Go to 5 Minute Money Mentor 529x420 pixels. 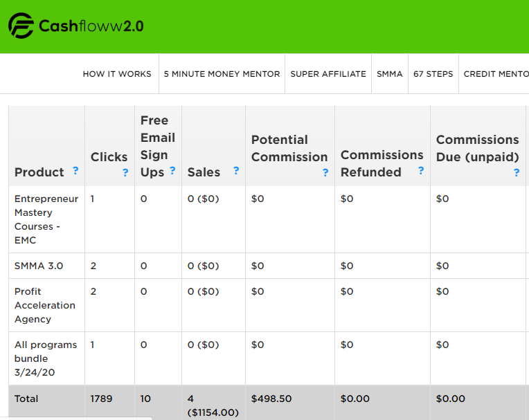tap(222, 74)
